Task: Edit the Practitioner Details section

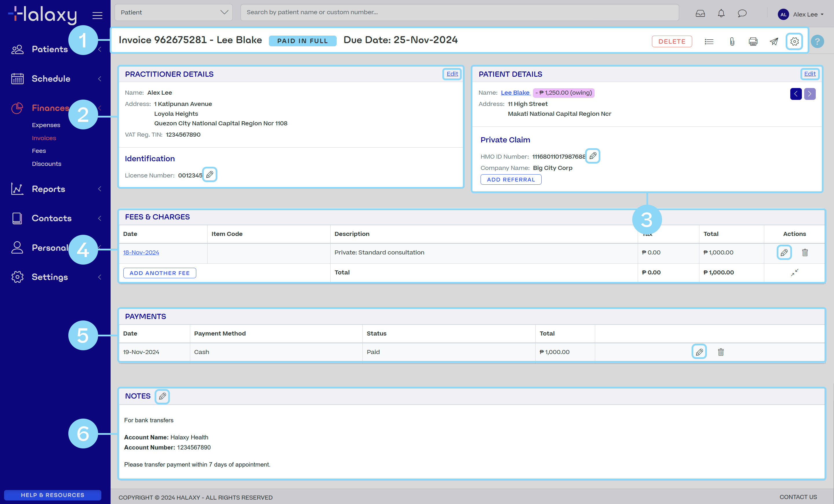Action: pos(452,74)
